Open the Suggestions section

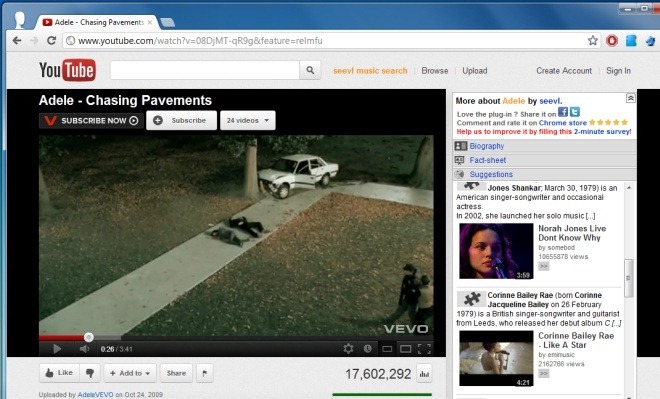tap(491, 174)
